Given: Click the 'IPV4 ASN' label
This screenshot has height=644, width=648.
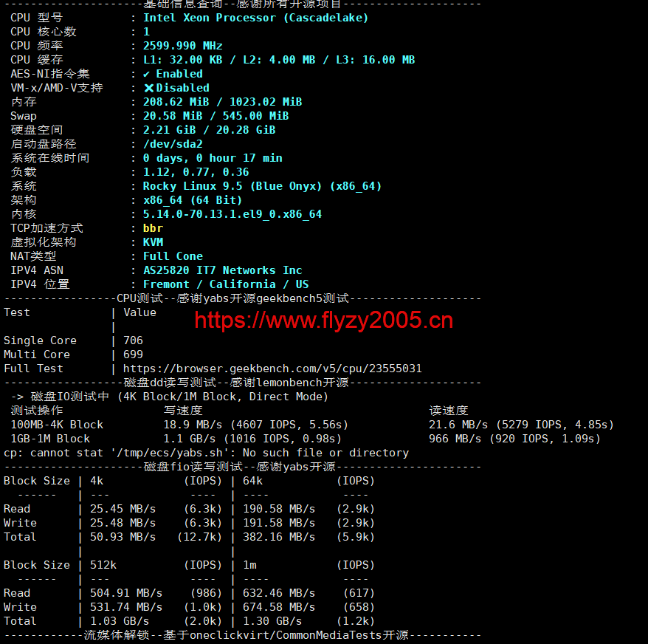Looking at the screenshot, I should [x=37, y=270].
